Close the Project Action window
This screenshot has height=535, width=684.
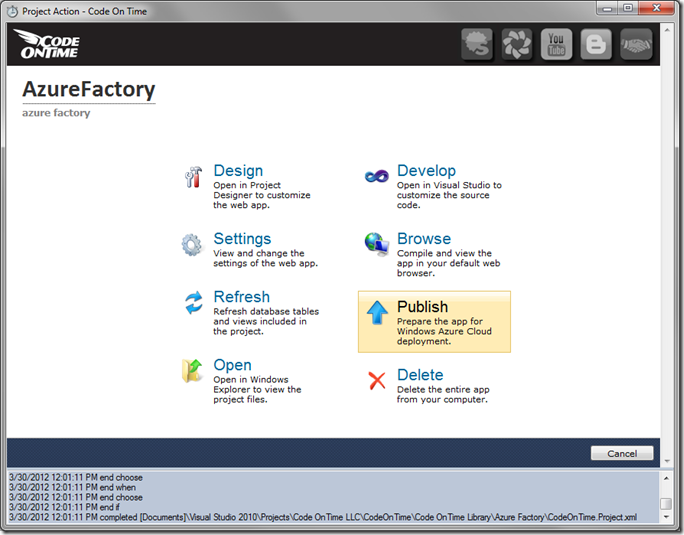657,8
